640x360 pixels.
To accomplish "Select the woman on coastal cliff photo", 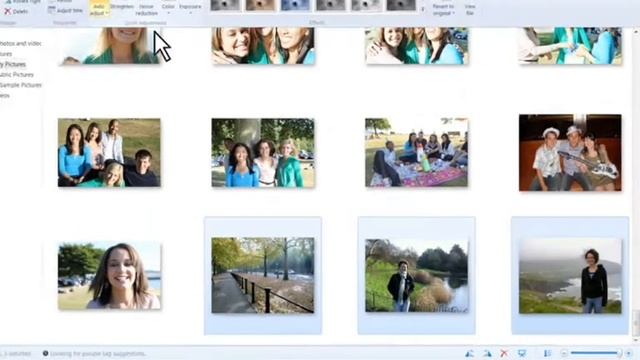I will (570, 276).
